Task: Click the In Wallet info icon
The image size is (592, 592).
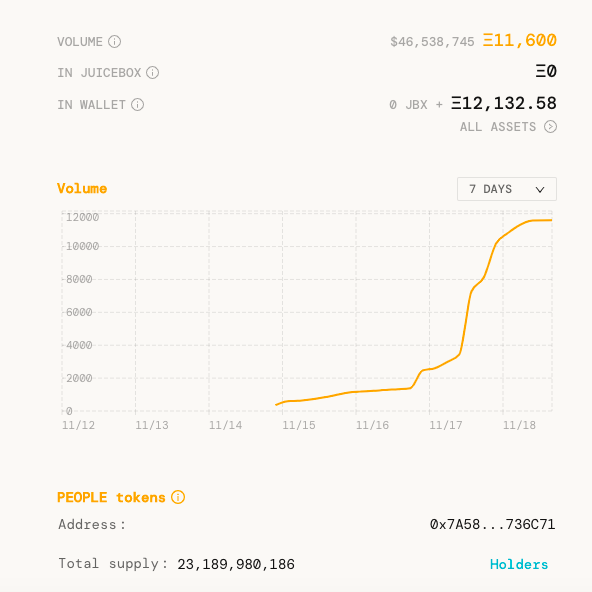Action: point(137,105)
